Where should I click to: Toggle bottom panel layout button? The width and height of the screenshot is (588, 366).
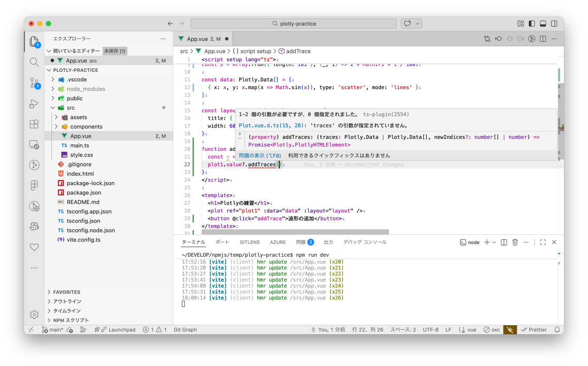tap(543, 24)
